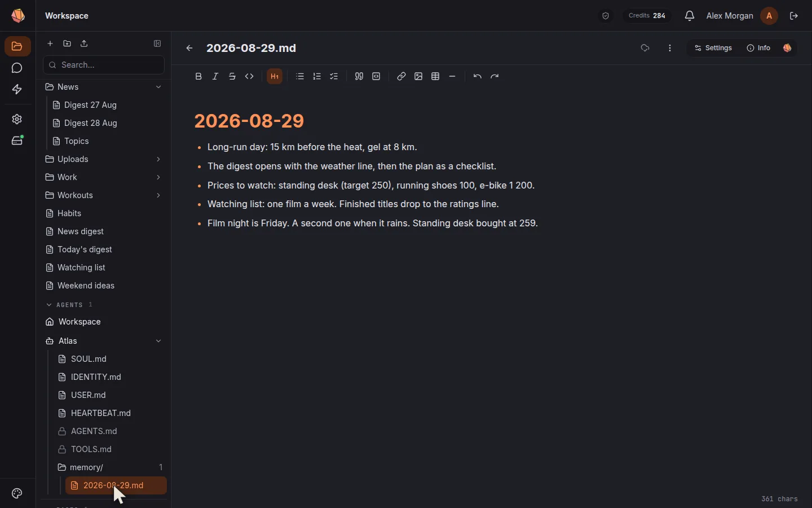This screenshot has height=508, width=812.
Task: Sign out using the logout icon
Action: [x=794, y=16]
